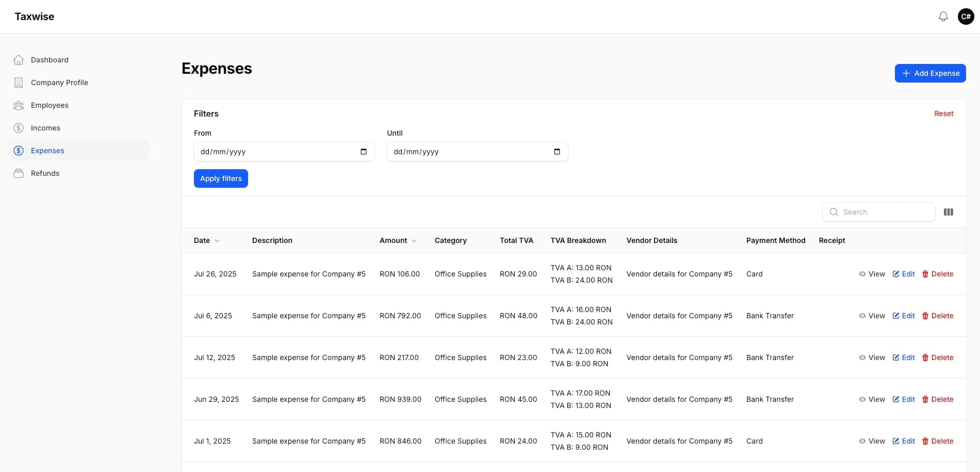This screenshot has height=472, width=980.
Task: Open the C# user avatar menu
Action: [966, 17]
